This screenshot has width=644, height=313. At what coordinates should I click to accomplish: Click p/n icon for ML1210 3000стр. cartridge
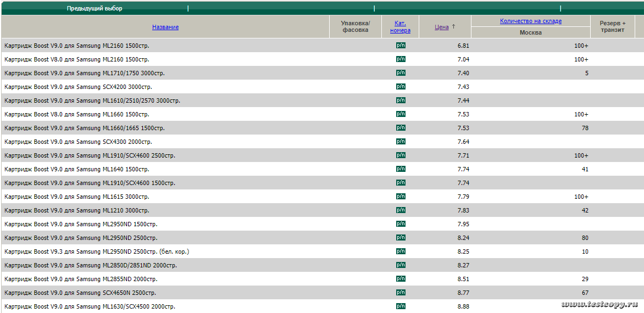pyautogui.click(x=401, y=210)
